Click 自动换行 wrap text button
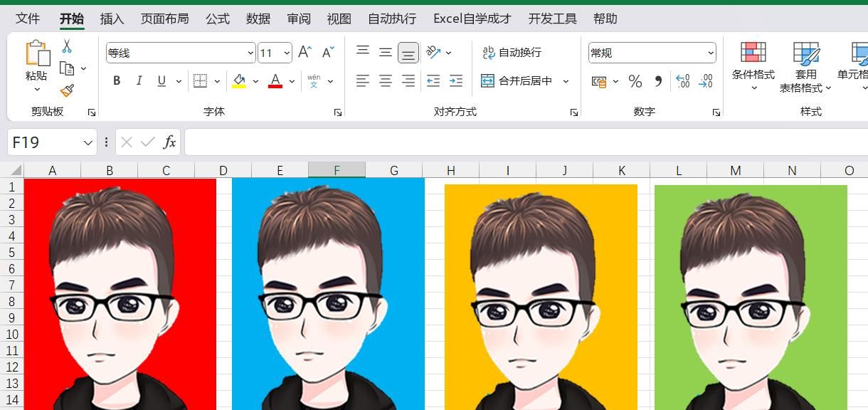Screen dimensions: 868x410 pos(512,53)
